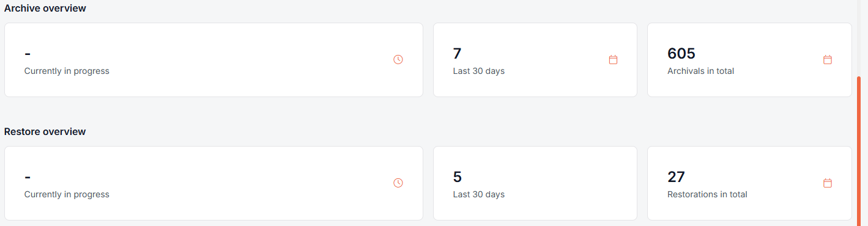Click the Archive overview heading
868x226 pixels.
coord(45,9)
